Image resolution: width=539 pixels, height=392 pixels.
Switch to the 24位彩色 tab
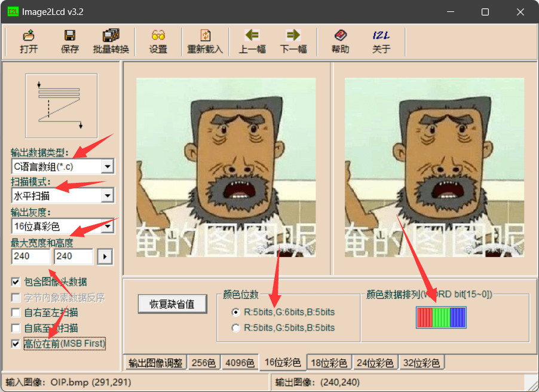(375, 363)
